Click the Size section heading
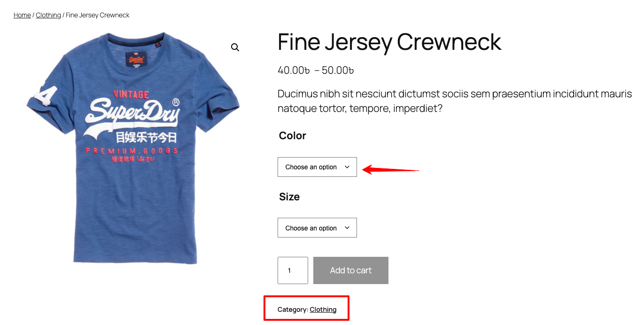Image resolution: width=644 pixels, height=325 pixels. pos(289,197)
